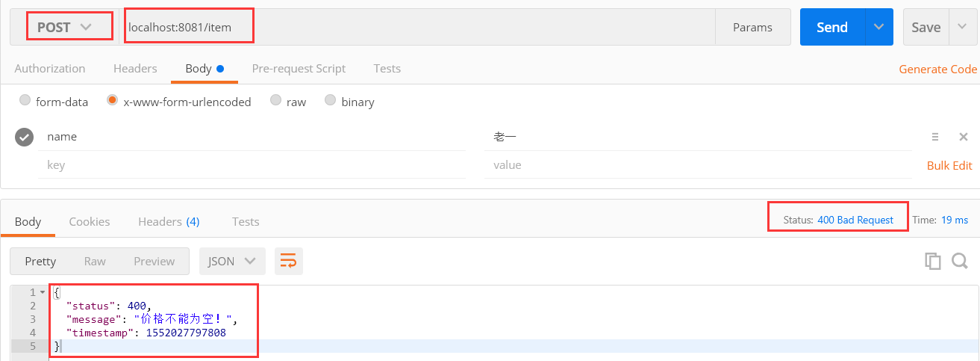Open the Generate Code link
The height and width of the screenshot is (361, 980).
937,69
